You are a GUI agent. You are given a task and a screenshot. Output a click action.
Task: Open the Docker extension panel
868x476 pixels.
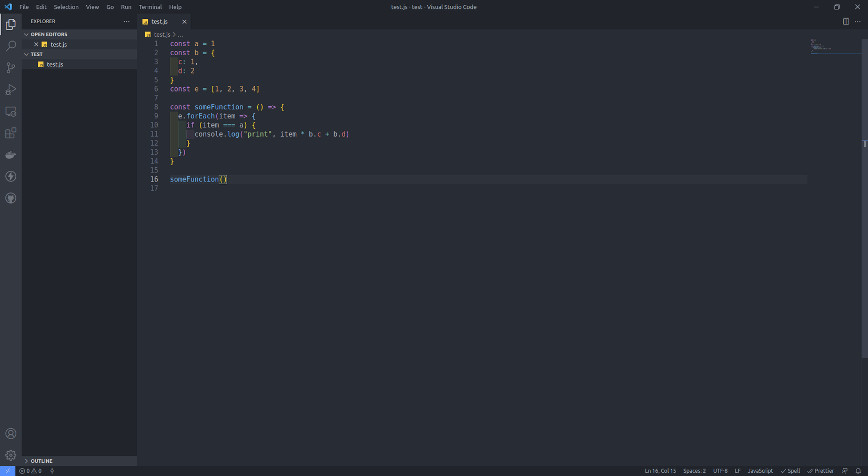point(11,155)
